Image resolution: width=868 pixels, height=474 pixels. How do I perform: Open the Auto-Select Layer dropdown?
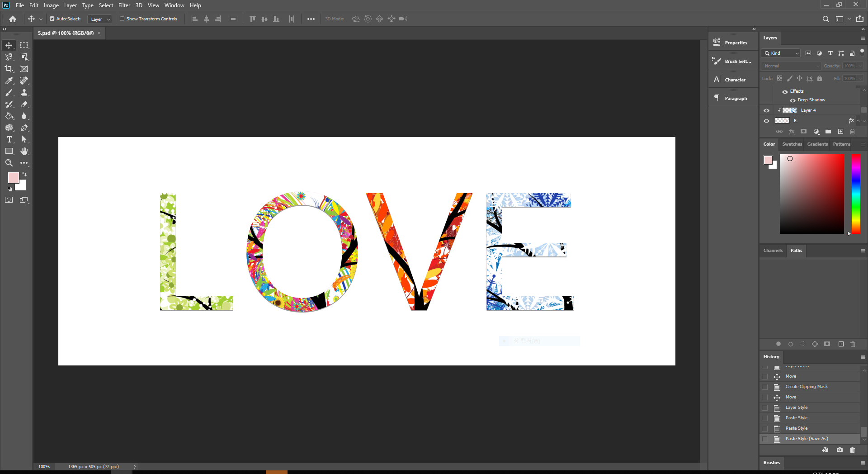99,19
